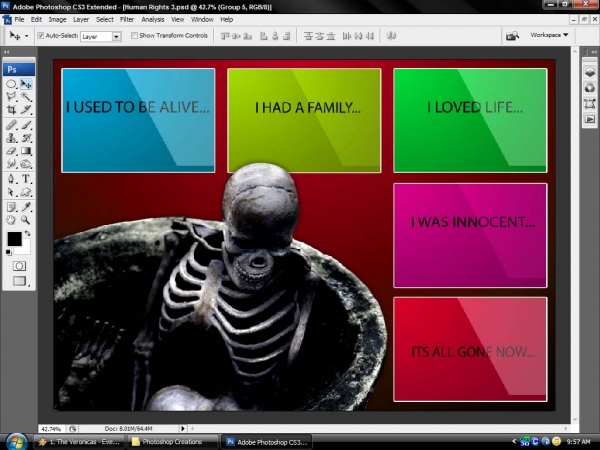The width and height of the screenshot is (600, 450).
Task: Show hidden system tray icons arrow
Action: pos(514,442)
